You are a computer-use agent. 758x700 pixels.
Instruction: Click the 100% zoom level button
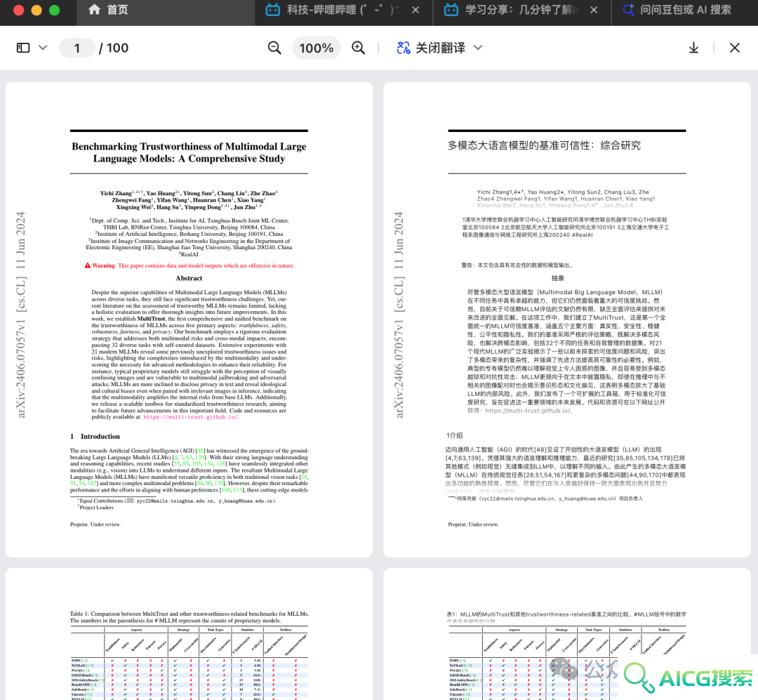(x=316, y=48)
